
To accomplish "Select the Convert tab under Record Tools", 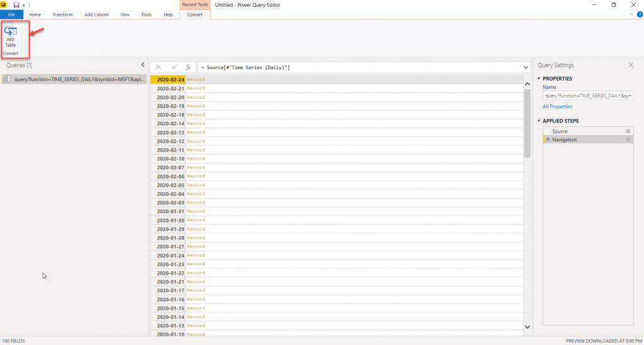I will (195, 14).
